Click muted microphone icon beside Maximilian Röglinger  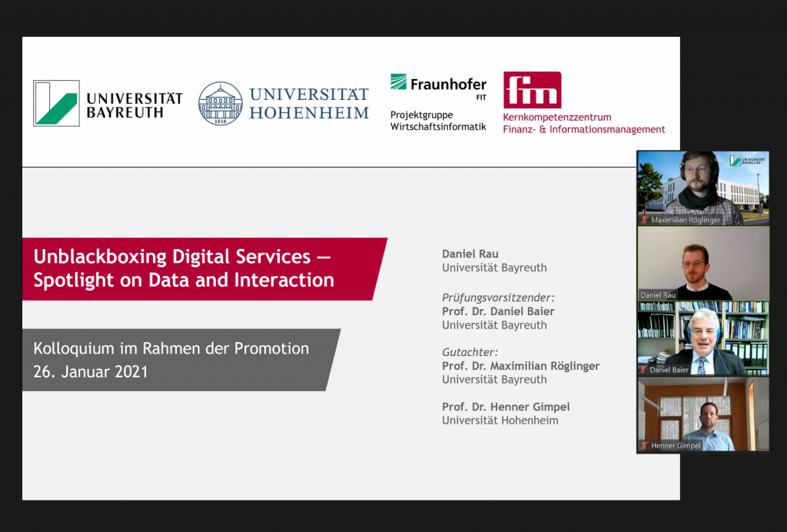point(645,220)
